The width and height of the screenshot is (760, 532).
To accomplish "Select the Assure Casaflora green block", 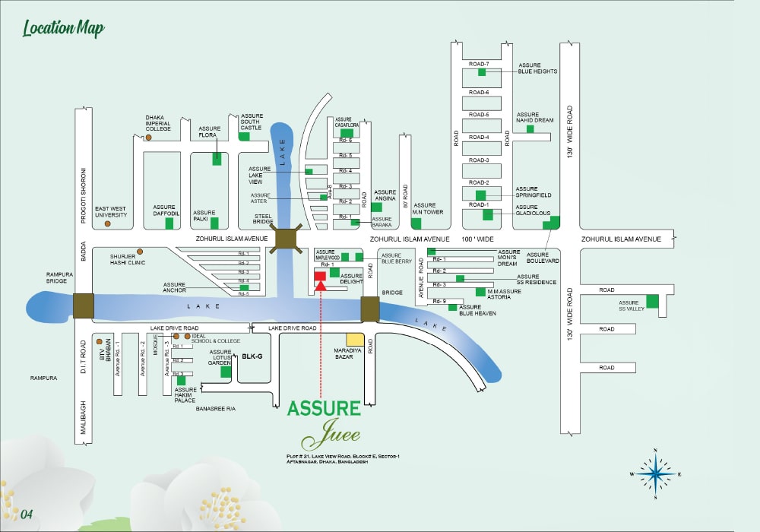I will [347, 133].
